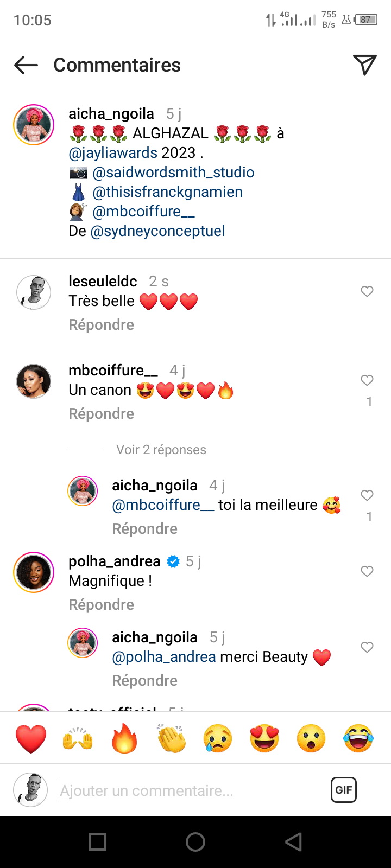Insert the fire quick emoji
This screenshot has height=868, width=391.
(x=124, y=738)
